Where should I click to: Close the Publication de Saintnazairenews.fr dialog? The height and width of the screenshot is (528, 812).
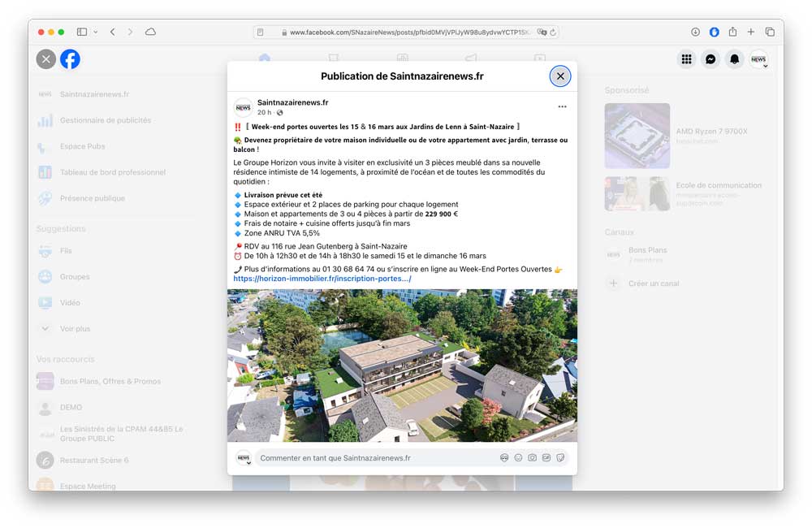pos(560,76)
